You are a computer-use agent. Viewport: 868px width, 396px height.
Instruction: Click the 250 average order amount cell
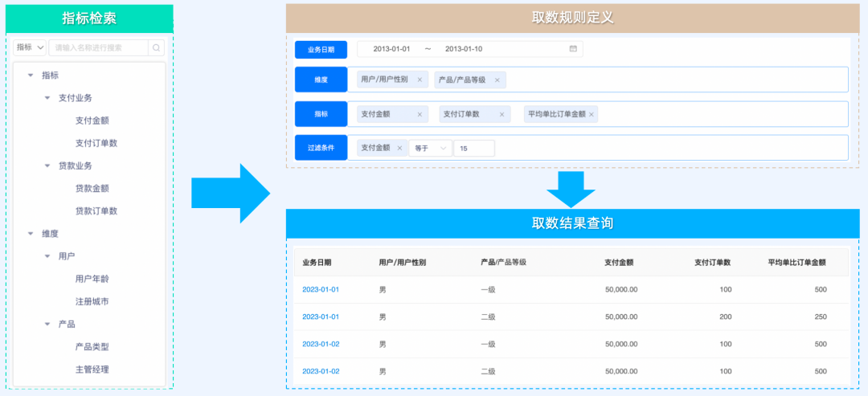click(x=821, y=317)
